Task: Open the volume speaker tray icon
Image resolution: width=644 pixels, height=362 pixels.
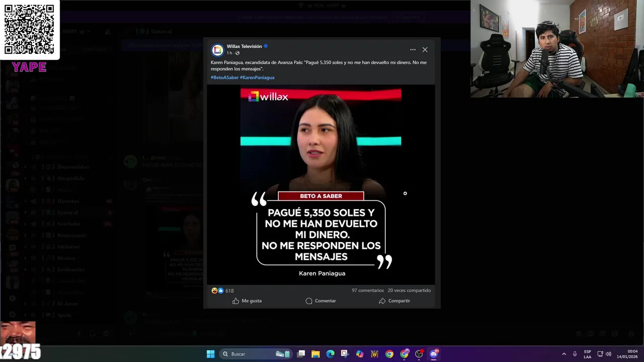Action: 608,354
